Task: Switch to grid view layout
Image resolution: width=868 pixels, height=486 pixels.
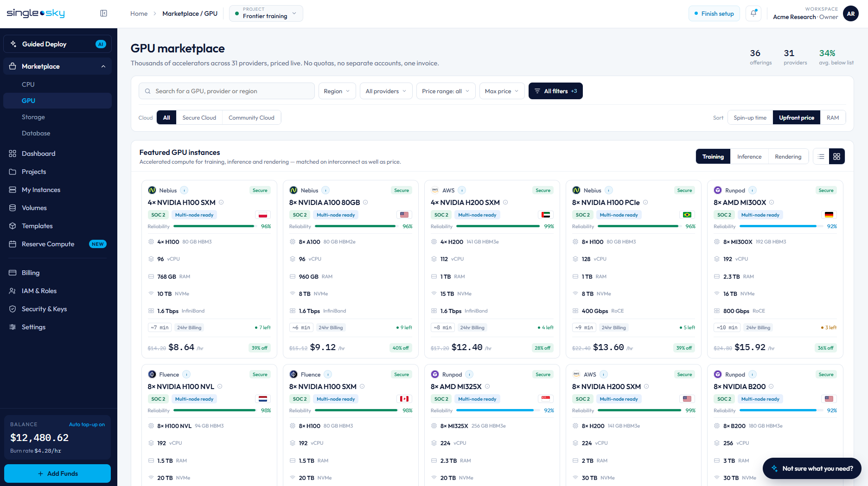Action: (837, 157)
